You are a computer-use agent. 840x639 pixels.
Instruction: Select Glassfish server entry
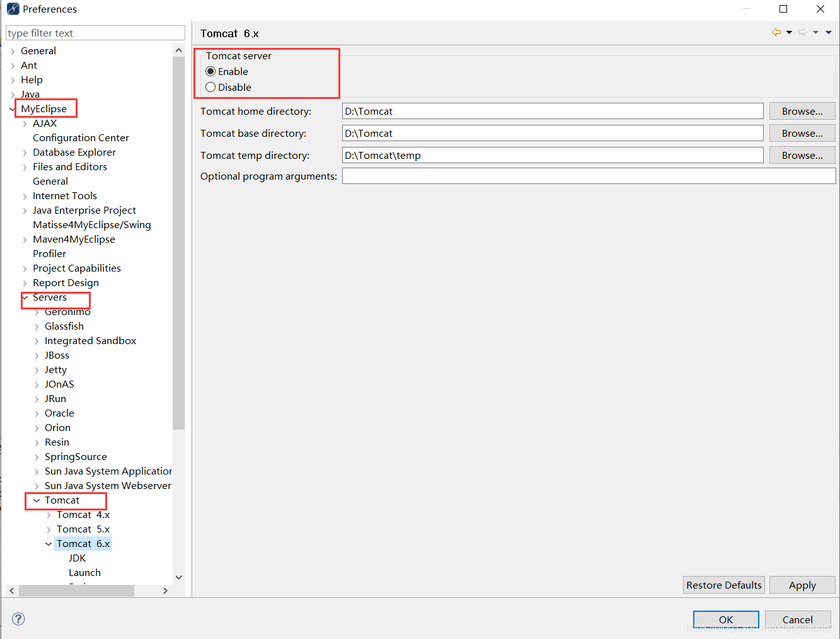(64, 326)
